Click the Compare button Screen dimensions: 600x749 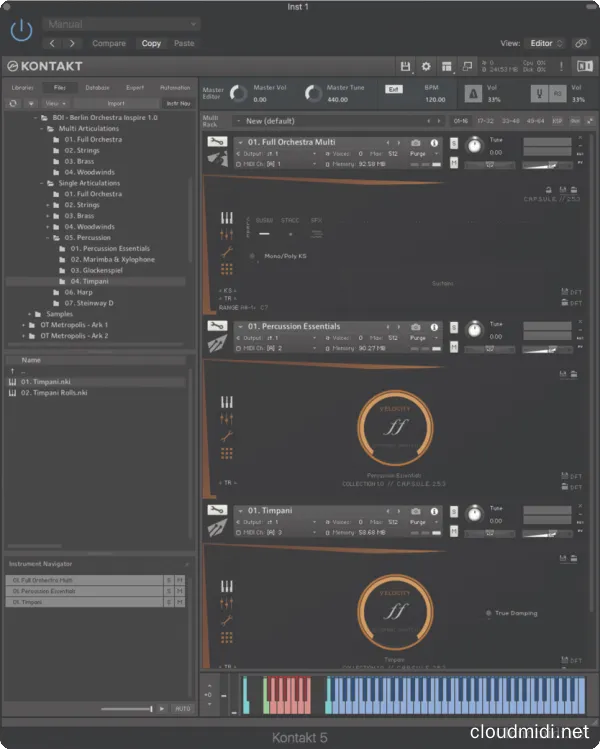coord(109,43)
